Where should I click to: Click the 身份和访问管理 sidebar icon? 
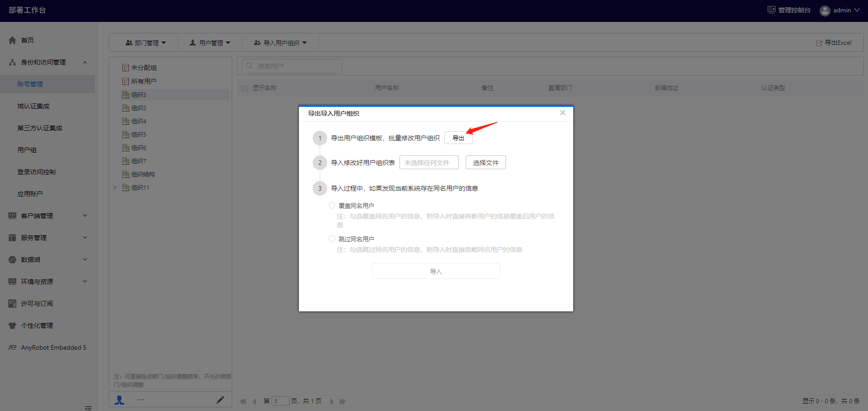[12, 62]
